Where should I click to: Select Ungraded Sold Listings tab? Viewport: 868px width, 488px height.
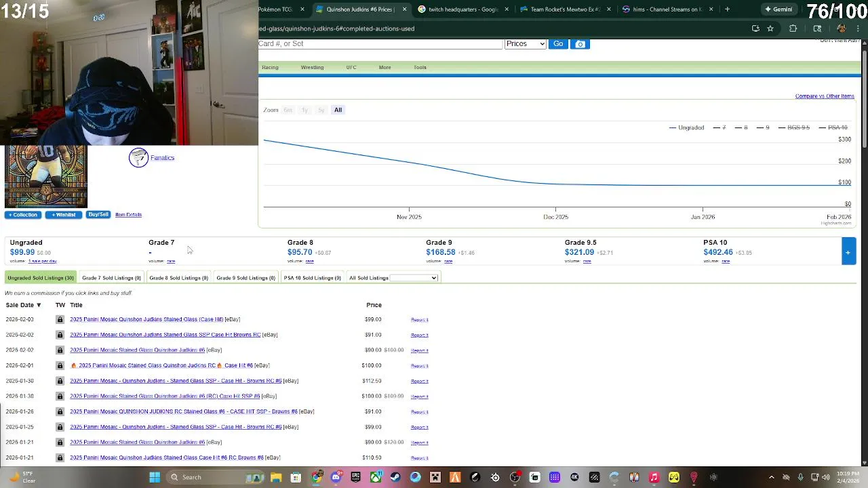click(41, 278)
